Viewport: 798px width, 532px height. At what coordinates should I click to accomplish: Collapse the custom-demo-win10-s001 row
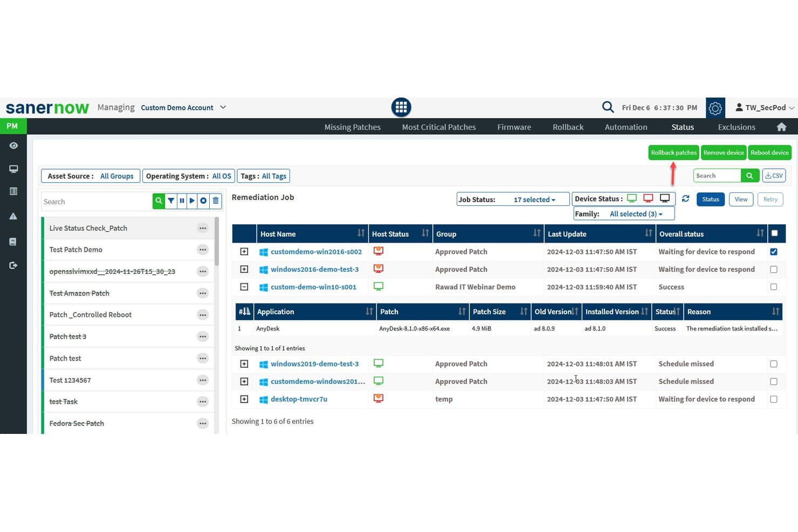coord(244,287)
